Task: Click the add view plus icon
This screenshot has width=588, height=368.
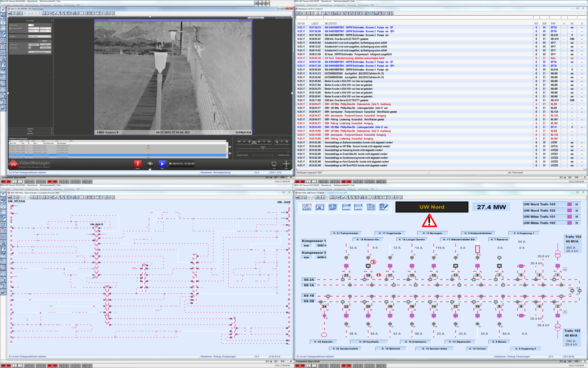Action: coord(286,164)
